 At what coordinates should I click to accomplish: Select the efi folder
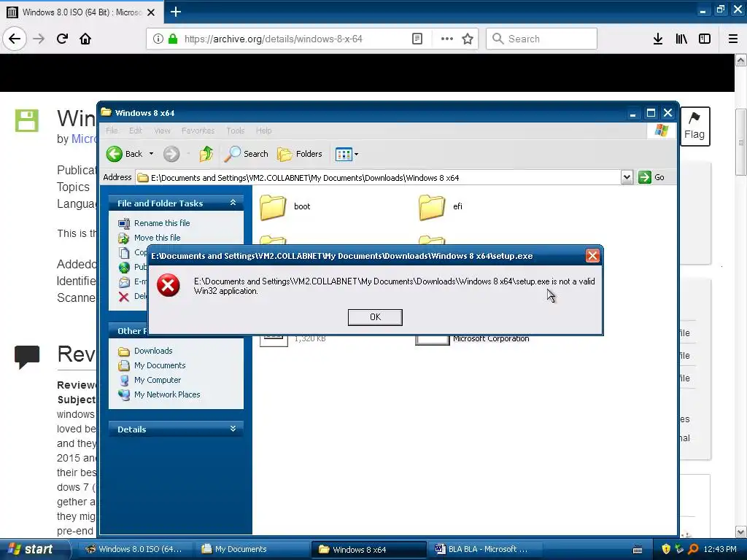coord(441,206)
